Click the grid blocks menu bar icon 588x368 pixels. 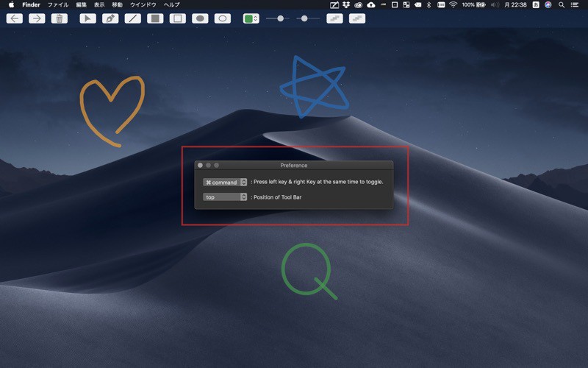click(406, 5)
